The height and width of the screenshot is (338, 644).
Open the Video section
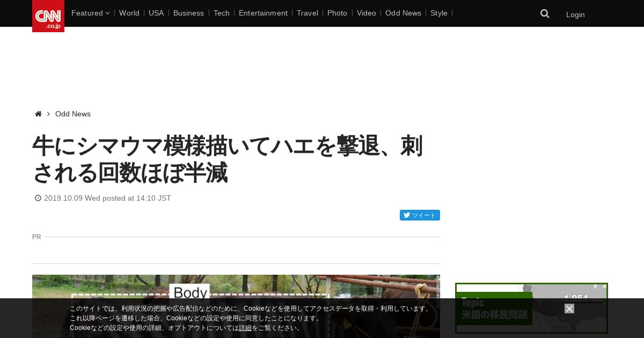click(367, 13)
